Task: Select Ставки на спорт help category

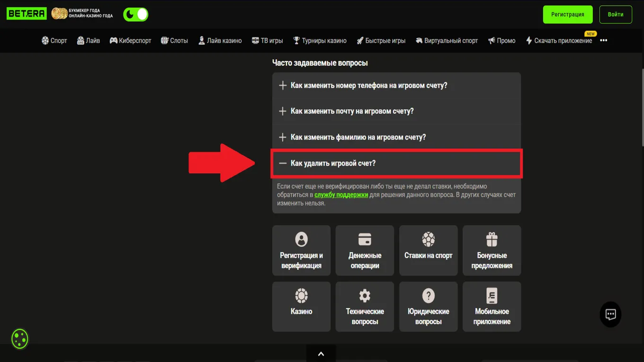Action: pos(428,250)
